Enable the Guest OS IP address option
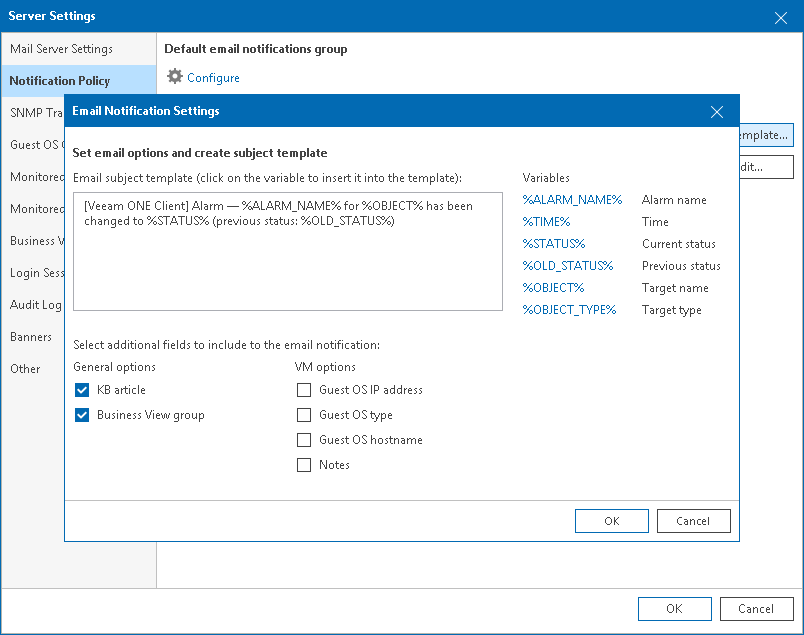This screenshot has width=804, height=635. point(305,390)
